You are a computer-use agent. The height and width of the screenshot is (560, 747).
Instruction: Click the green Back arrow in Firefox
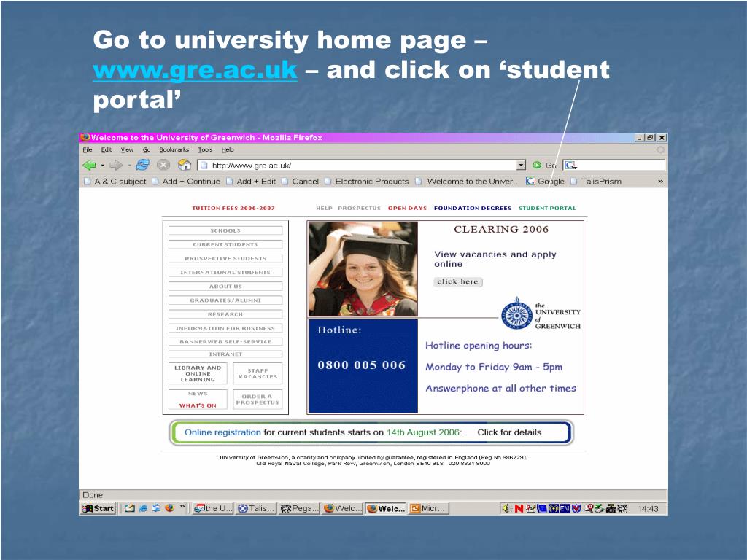[x=89, y=166]
